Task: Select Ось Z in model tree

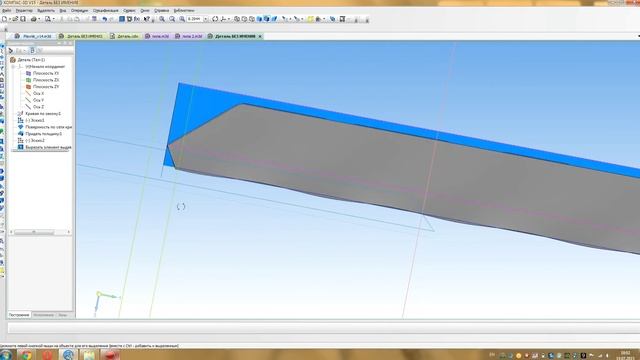Action: [x=38, y=107]
